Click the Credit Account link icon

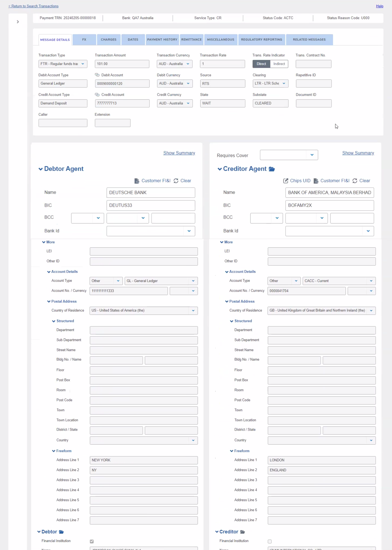tap(97, 95)
